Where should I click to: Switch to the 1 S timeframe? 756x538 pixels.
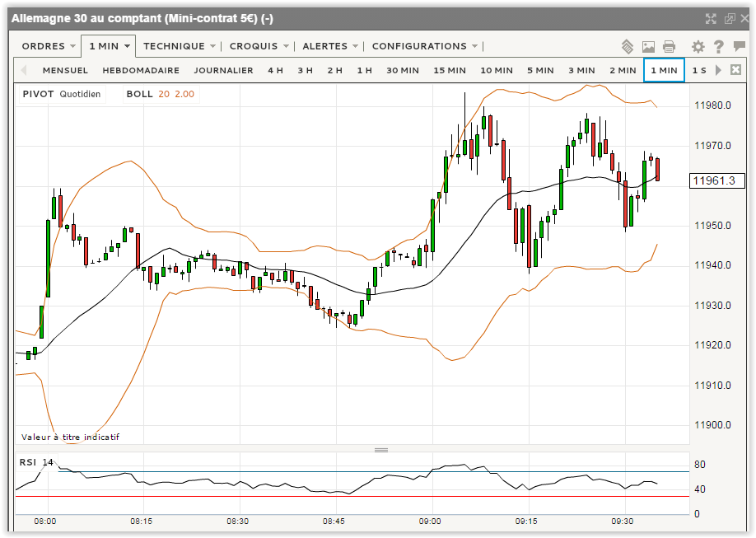pyautogui.click(x=699, y=71)
